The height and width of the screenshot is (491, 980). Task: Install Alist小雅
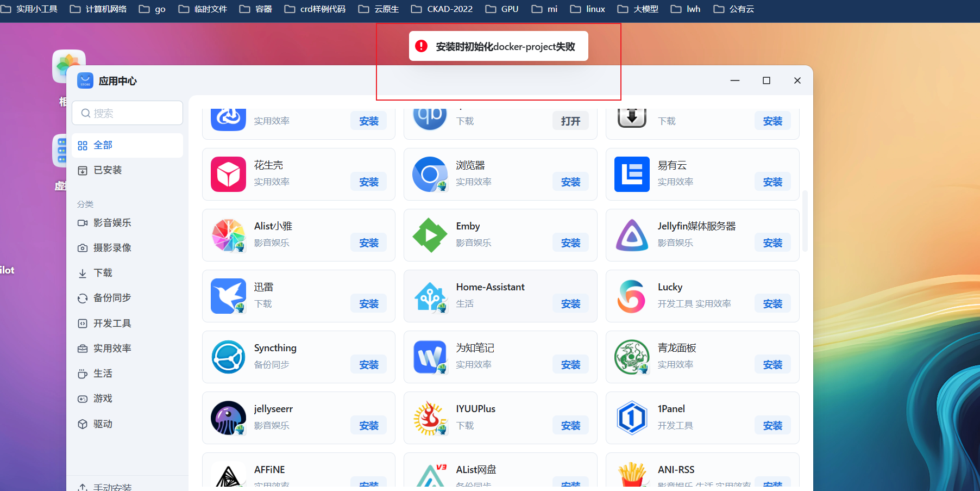coord(369,243)
